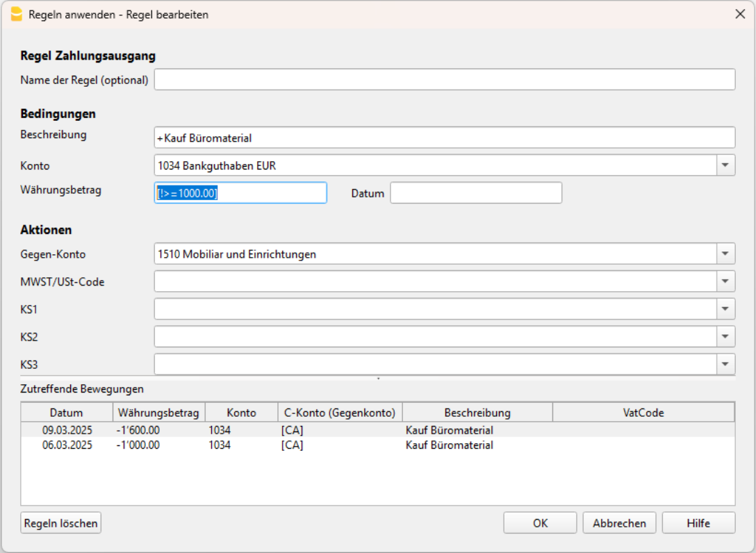The image size is (756, 553).
Task: Open the Konto dropdown arrow
Action: point(725,165)
